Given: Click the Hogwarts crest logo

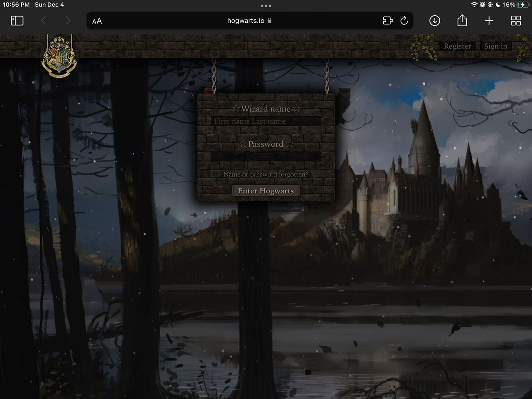Looking at the screenshot, I should click(x=59, y=57).
